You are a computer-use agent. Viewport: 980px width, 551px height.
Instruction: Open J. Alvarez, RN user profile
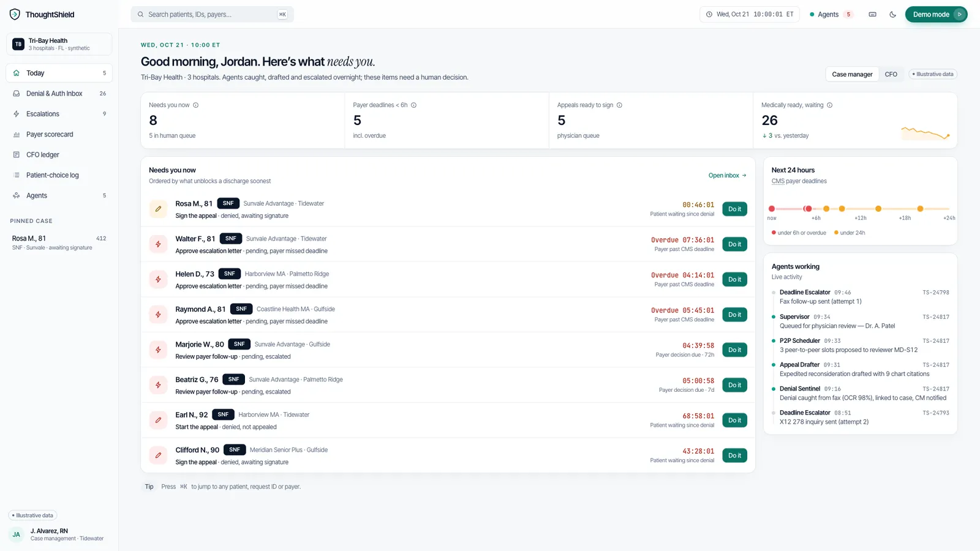[x=59, y=534]
